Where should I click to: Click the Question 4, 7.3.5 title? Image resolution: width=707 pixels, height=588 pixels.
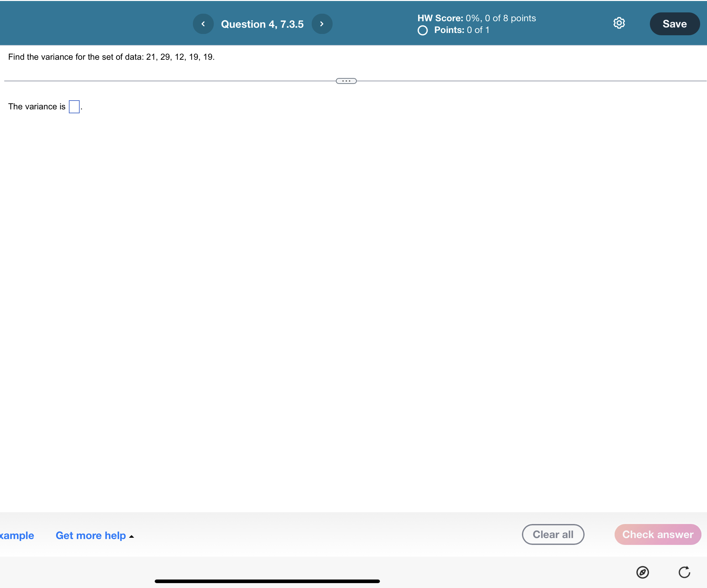pos(263,24)
